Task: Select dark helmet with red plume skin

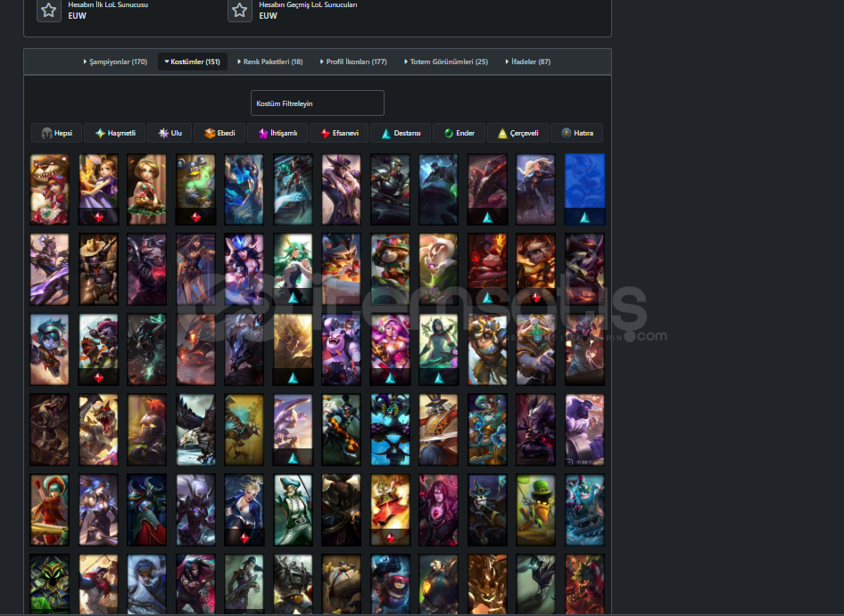Action: (x=147, y=430)
